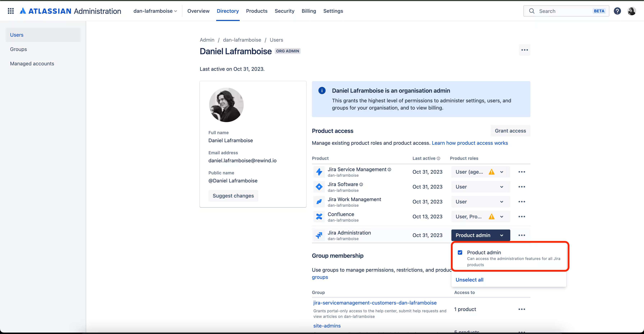
Task: Open more actions for Confluence row
Action: point(522,217)
